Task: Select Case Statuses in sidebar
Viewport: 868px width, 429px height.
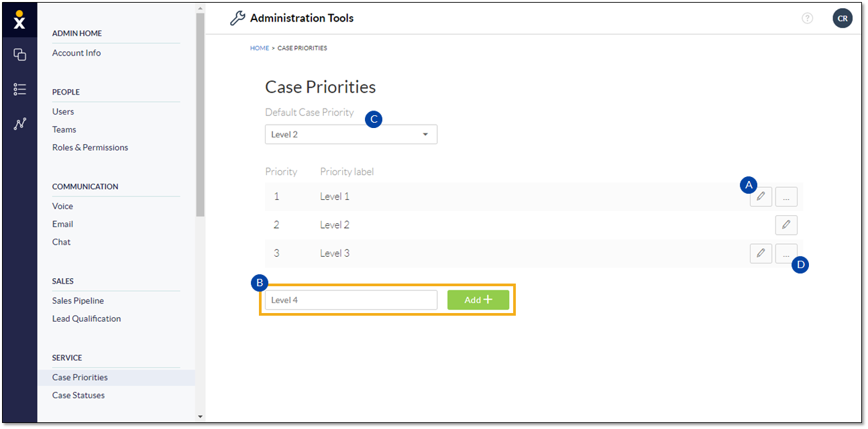Action: [78, 395]
